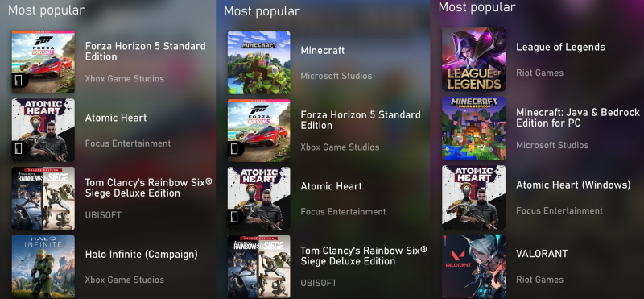Click League of Legends title text
The width and height of the screenshot is (644, 299).
560,47
